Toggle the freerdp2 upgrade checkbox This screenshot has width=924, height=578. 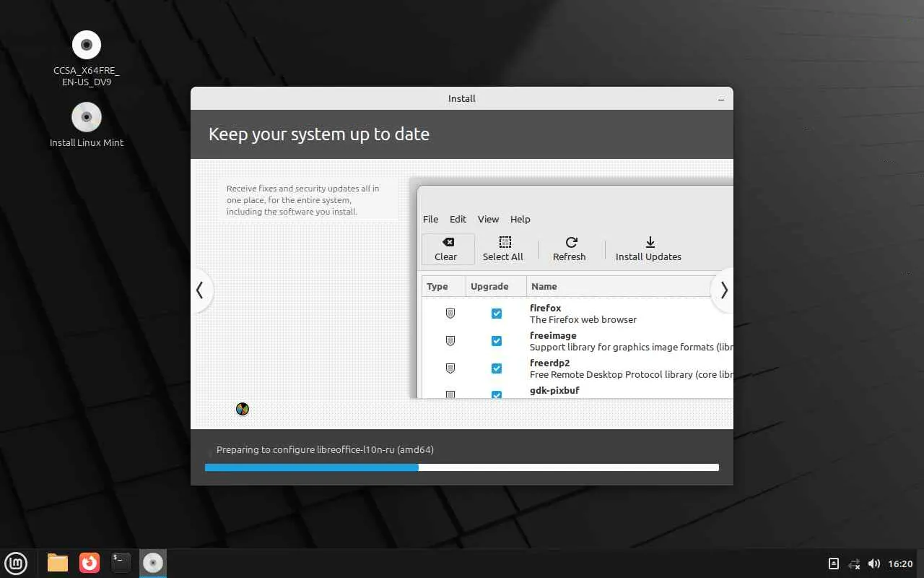click(x=497, y=368)
